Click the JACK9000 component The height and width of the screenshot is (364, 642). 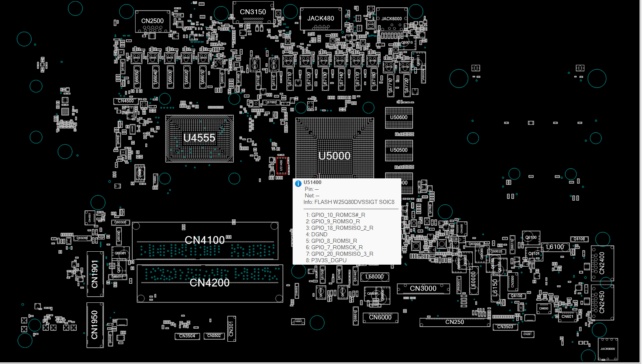click(608, 349)
